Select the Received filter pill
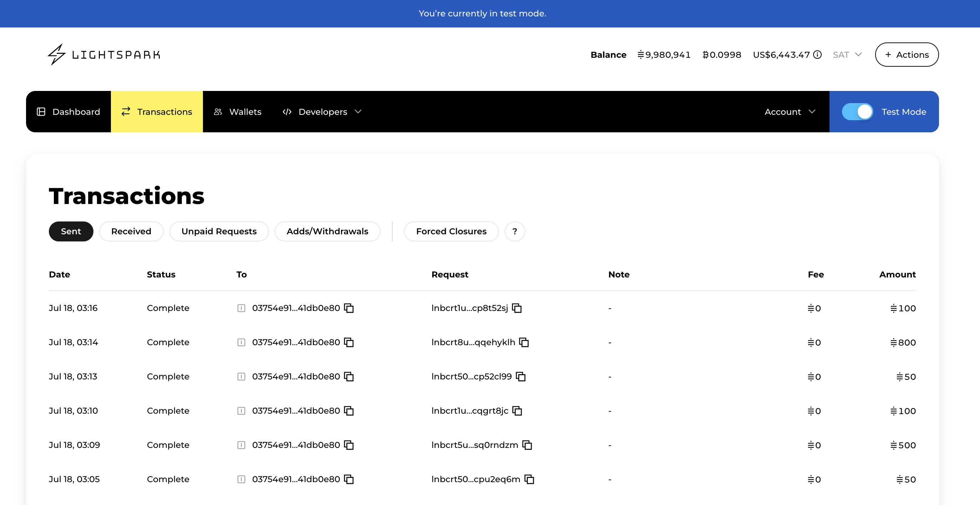 (131, 231)
